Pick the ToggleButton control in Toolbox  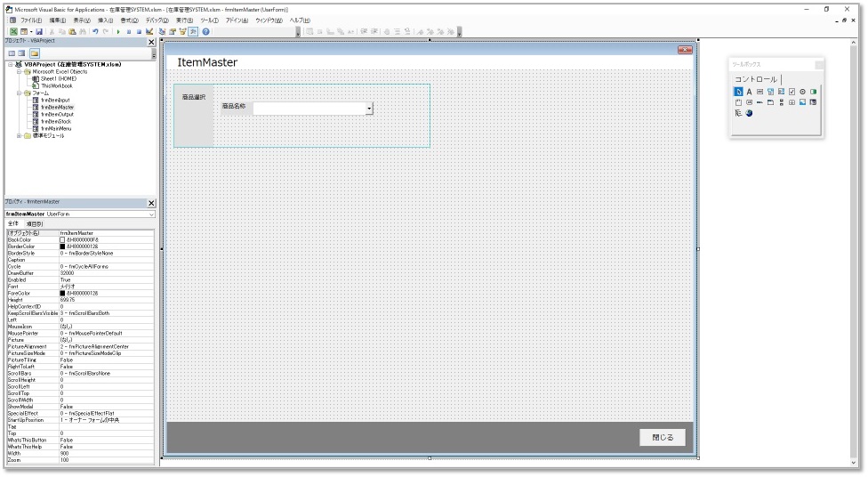[813, 92]
